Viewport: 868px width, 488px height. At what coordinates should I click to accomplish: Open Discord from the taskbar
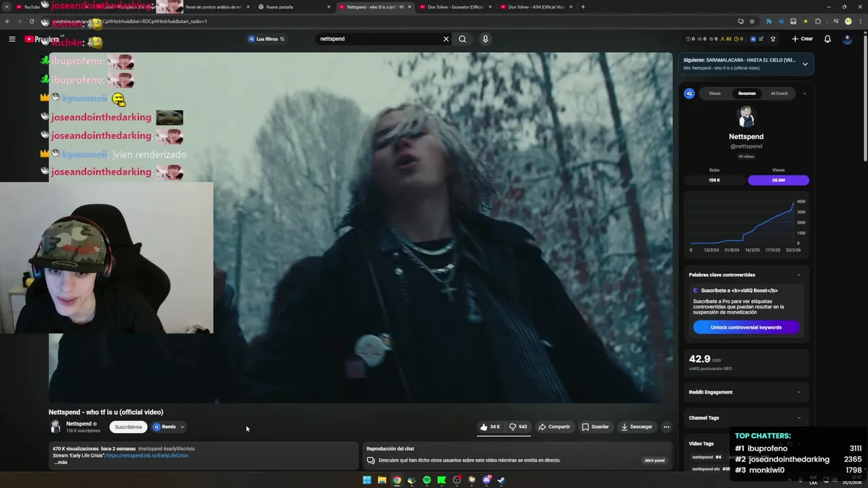486,480
